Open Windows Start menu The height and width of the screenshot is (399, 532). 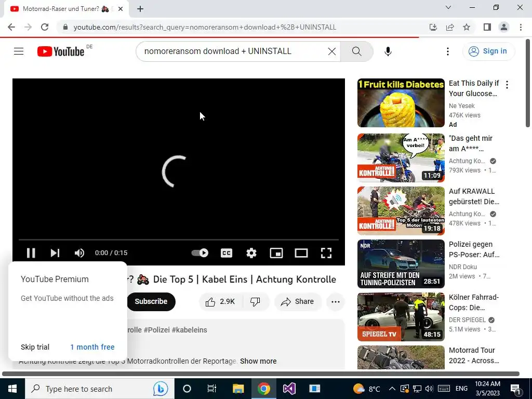click(x=12, y=389)
